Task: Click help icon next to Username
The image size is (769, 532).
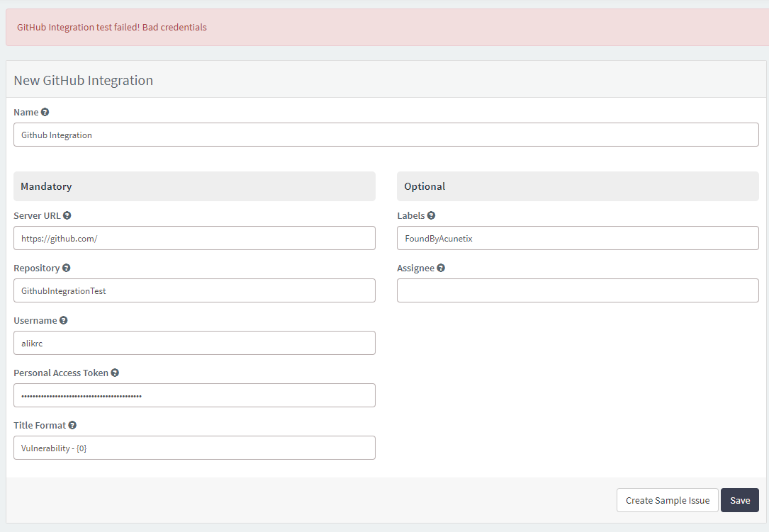Action: 63,320
